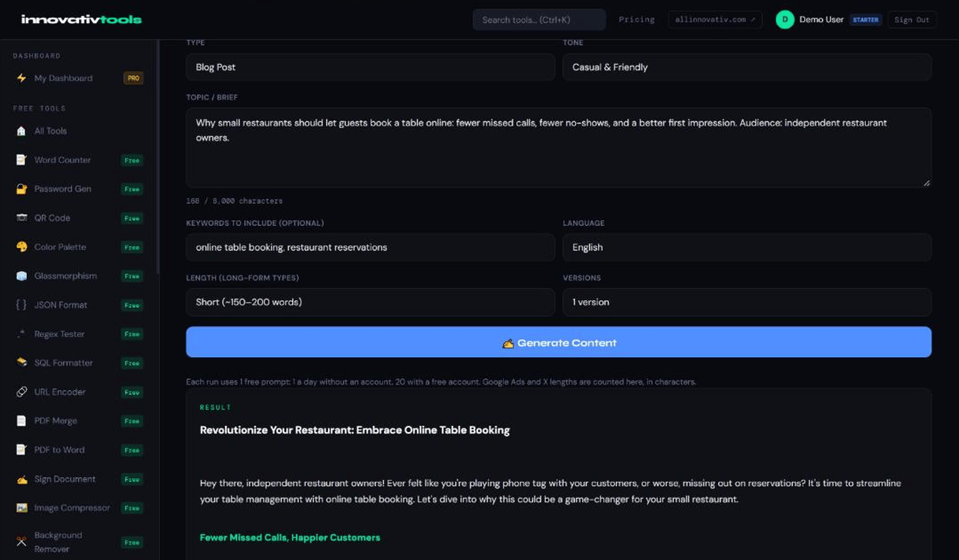Click the Word Counter document icon

coord(21,160)
